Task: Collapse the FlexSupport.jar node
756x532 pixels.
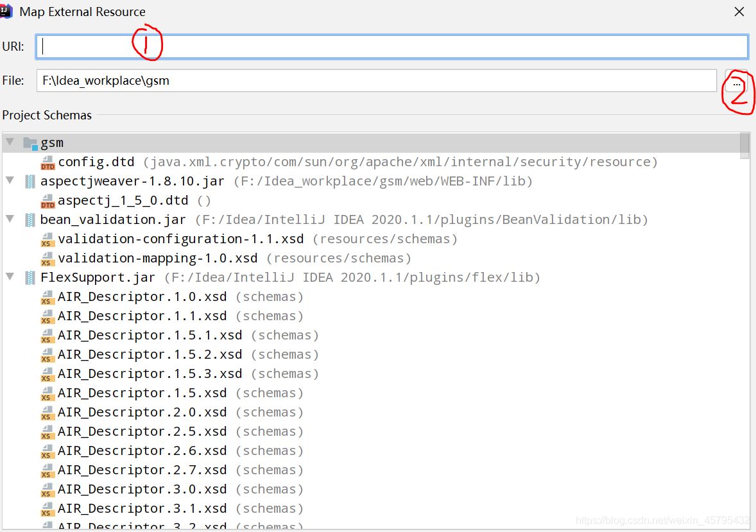Action: pos(9,277)
